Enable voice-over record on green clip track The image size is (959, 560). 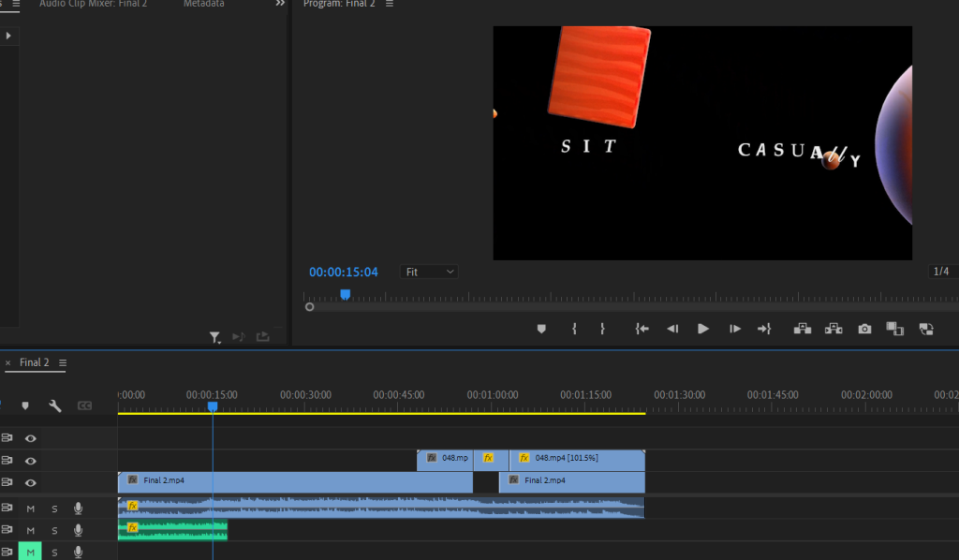click(79, 530)
